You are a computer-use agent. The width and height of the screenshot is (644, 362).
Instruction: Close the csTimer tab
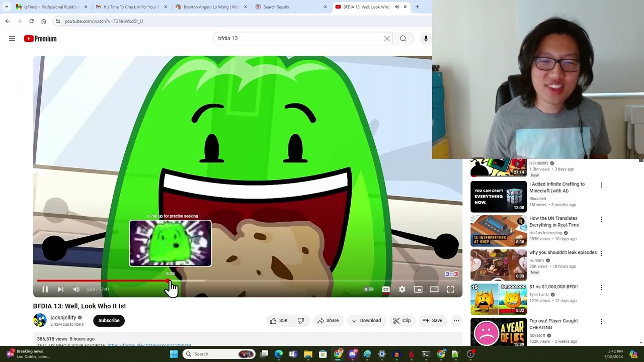86,7
